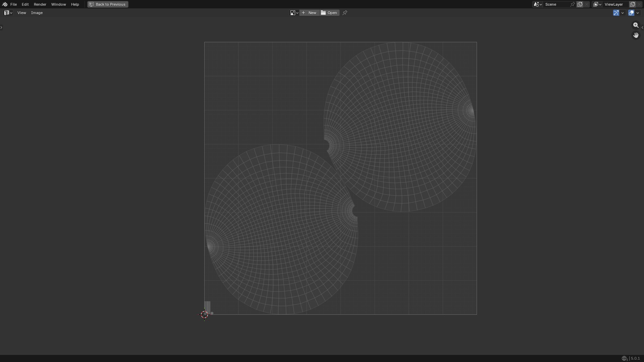Click the ViewLayer name field
644x362 pixels.
615,4
